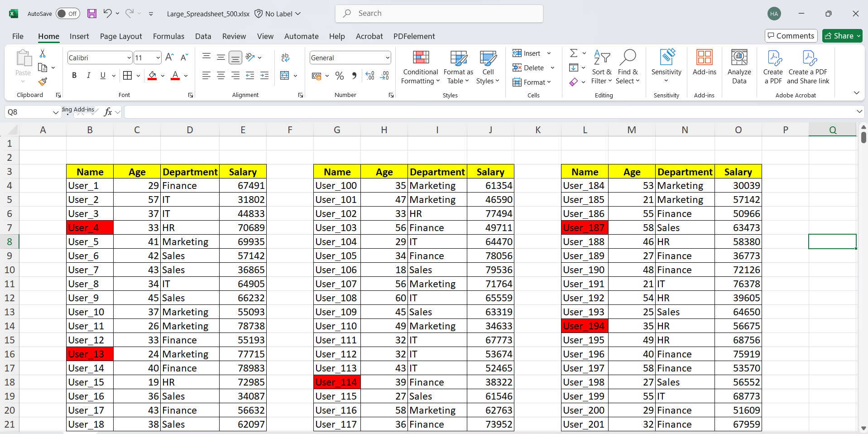This screenshot has height=434, width=868.
Task: Click the Comments button
Action: click(x=791, y=35)
